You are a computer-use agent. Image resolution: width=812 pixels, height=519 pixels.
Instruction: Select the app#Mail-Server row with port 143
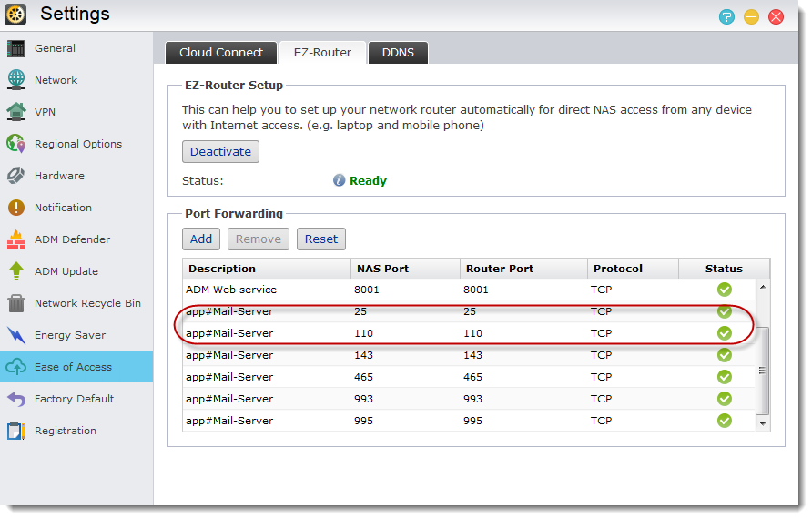(469, 355)
